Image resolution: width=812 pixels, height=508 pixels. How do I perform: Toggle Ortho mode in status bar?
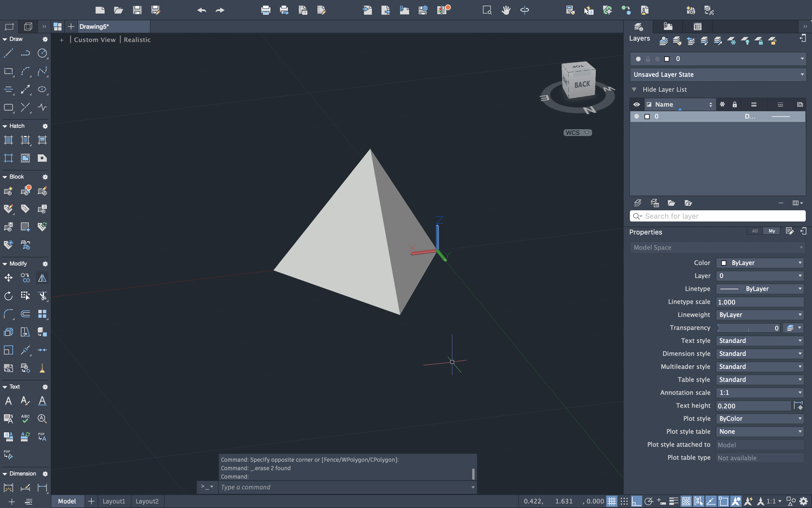click(x=637, y=501)
